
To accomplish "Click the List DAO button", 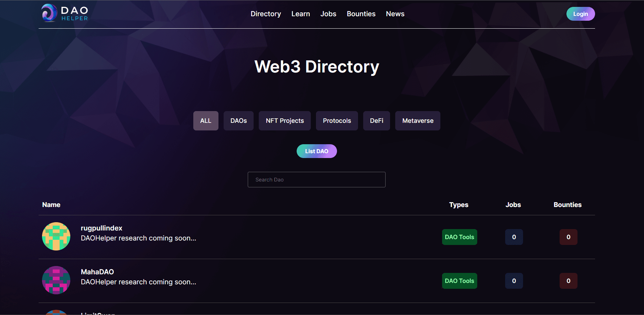I will coord(317,151).
